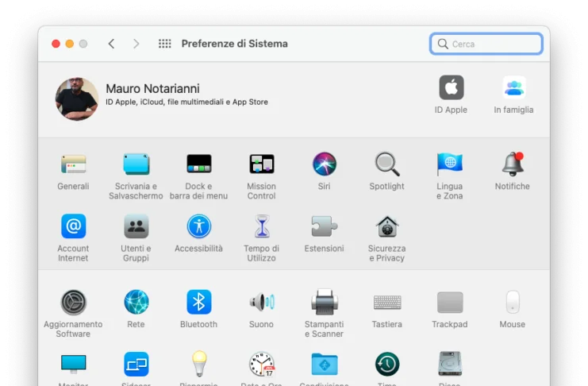The image size is (588, 386).
Task: Open the Condivisione folder icon
Action: click(x=325, y=365)
